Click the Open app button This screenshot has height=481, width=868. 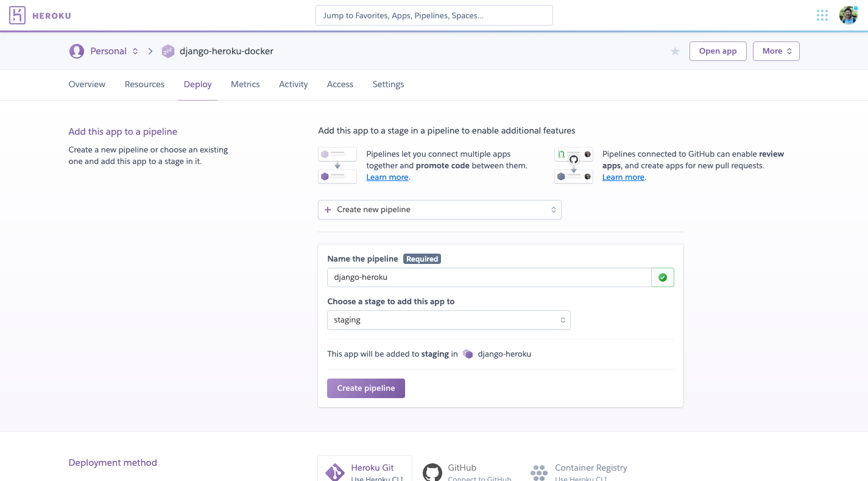tap(718, 51)
